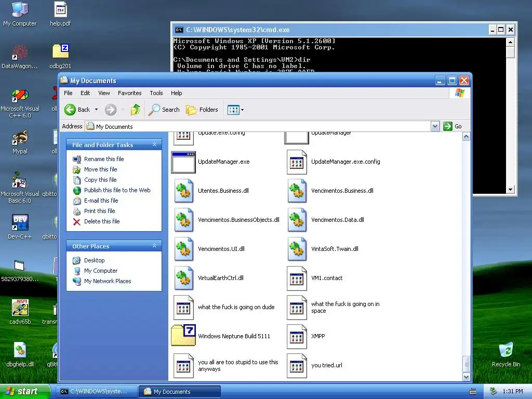The width and height of the screenshot is (532, 399).
Task: Select Vencimentos.UI.dll file icon
Action: (183, 249)
